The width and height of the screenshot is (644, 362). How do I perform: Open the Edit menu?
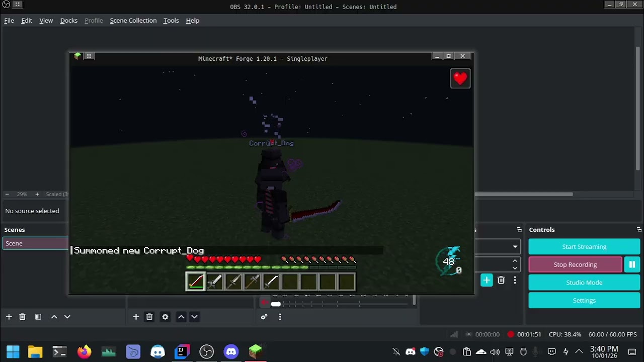click(27, 21)
